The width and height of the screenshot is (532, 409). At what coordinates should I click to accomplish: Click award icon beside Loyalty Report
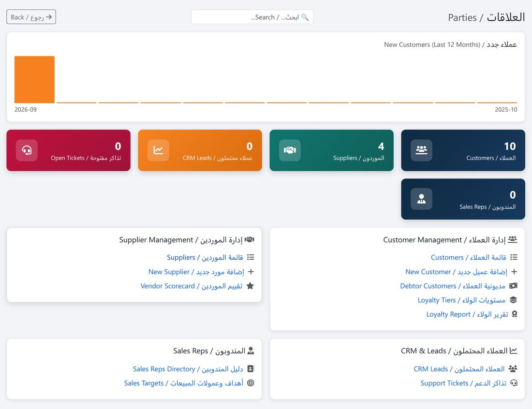[x=515, y=314]
